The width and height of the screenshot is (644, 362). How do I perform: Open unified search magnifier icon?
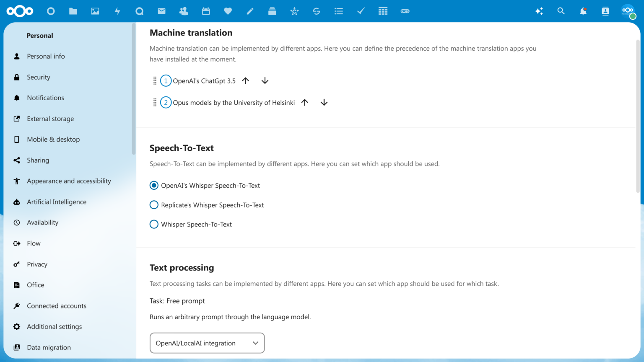[x=561, y=11]
